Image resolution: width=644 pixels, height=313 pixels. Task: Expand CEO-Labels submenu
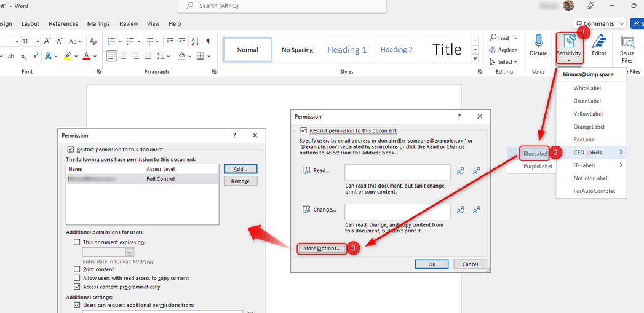(591, 153)
